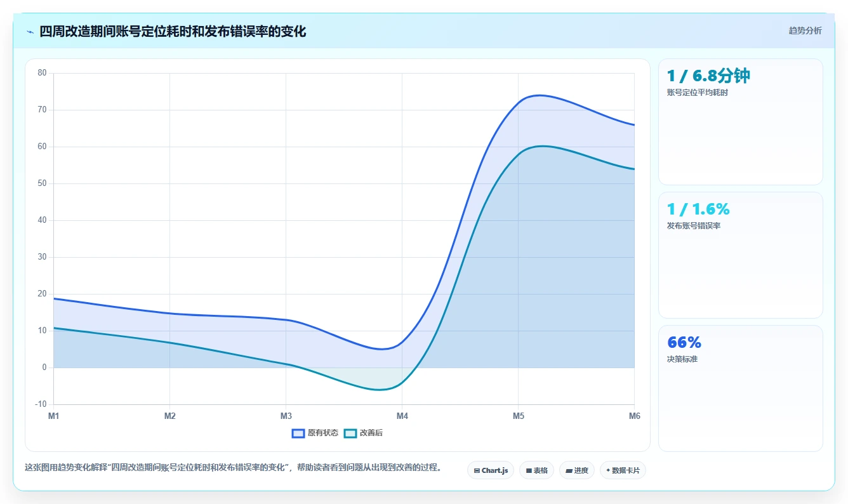This screenshot has height=504, width=848.
Task: Click the 数据卡片 tag
Action: [623, 470]
